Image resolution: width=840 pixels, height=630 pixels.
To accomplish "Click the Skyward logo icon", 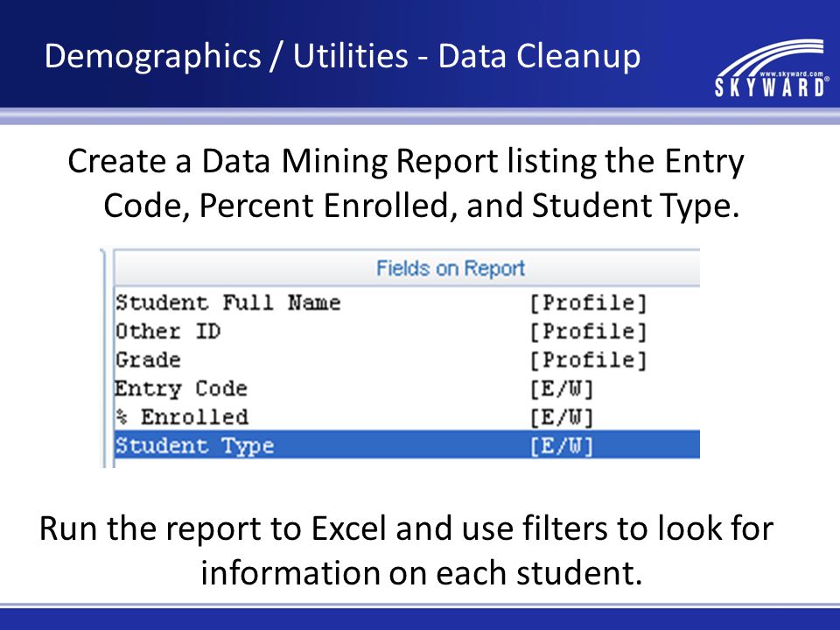I will click(x=772, y=68).
